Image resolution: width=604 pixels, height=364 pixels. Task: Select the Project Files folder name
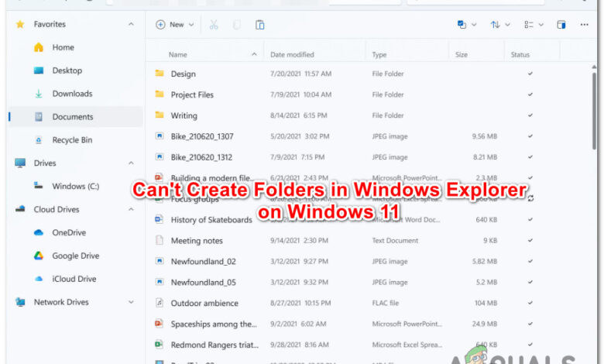(x=192, y=94)
